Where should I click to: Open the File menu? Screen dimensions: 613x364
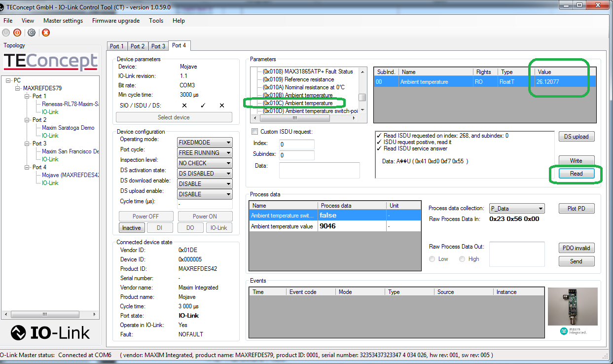click(8, 21)
